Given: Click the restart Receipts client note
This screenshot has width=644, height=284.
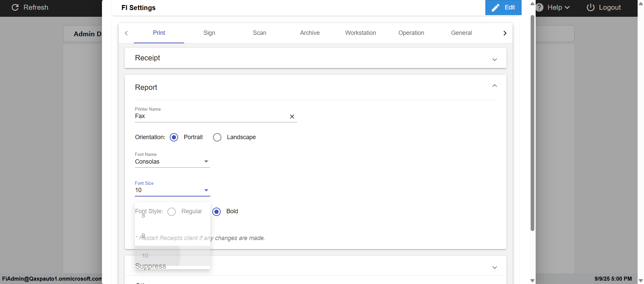Looking at the screenshot, I should tap(200, 238).
